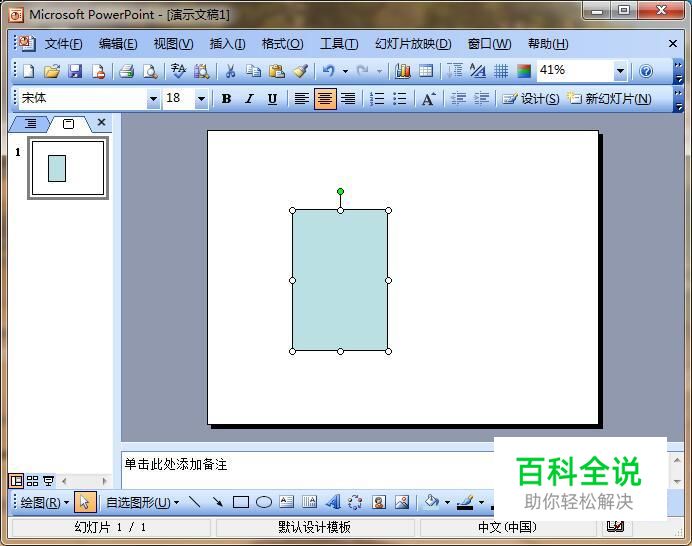Toggle Show Formatting with the slashed A icon
This screenshot has height=546, width=692.
click(478, 71)
